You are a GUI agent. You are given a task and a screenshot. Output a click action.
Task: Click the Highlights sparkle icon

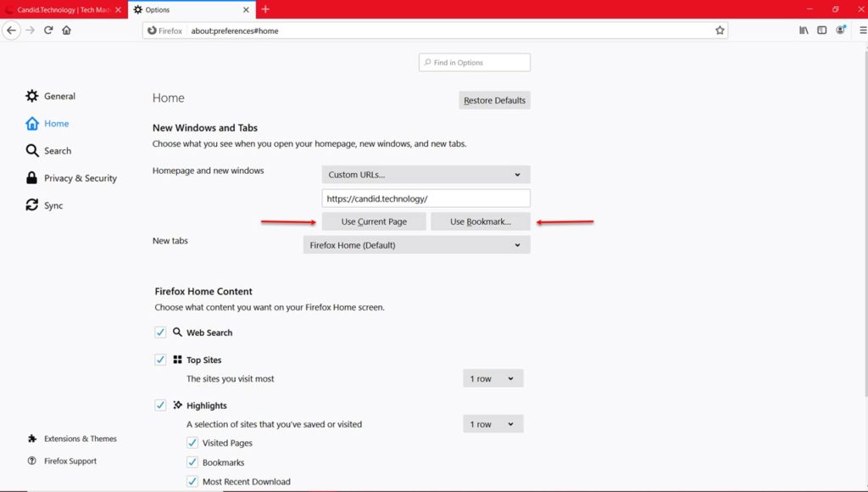pos(177,405)
